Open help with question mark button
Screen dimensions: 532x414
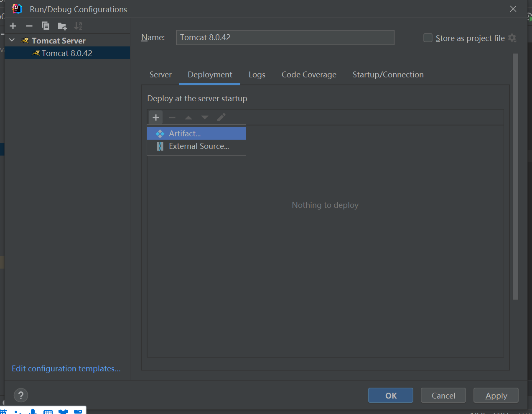pyautogui.click(x=21, y=395)
